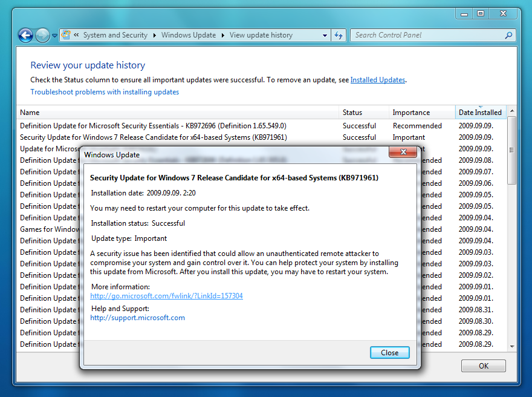Screen dimensions: 532x397
Task: Close the Windows Update dialog with red X
Action: click(x=403, y=152)
